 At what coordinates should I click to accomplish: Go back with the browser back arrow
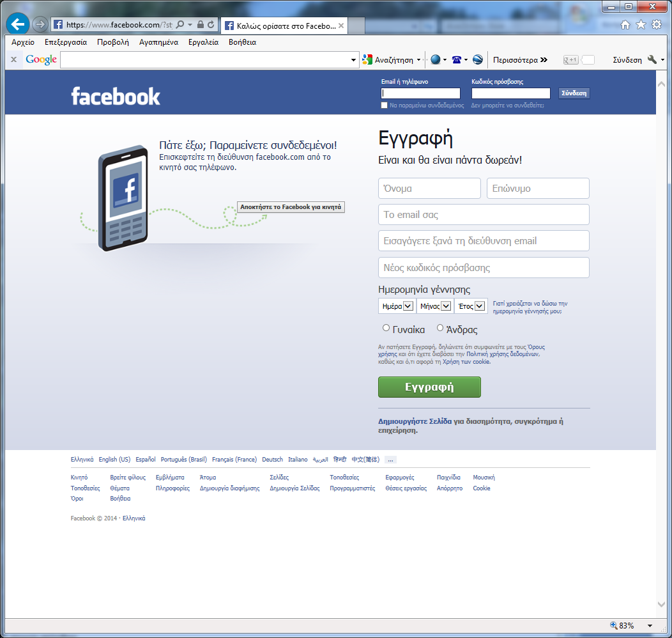(18, 24)
